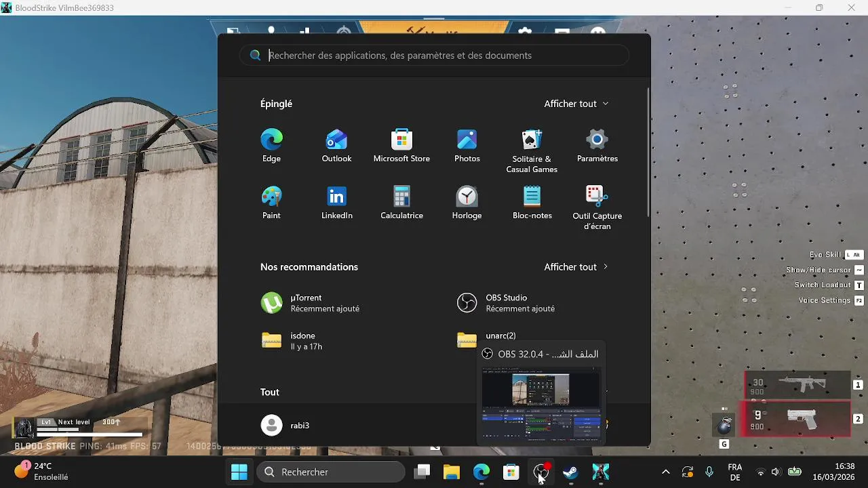
Task: Click the Nos recommandations heading
Action: tap(309, 267)
